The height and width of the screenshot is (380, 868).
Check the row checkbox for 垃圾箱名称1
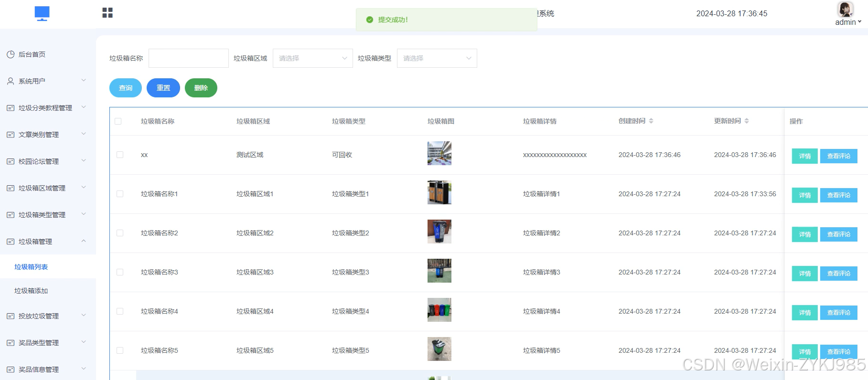pyautogui.click(x=120, y=194)
